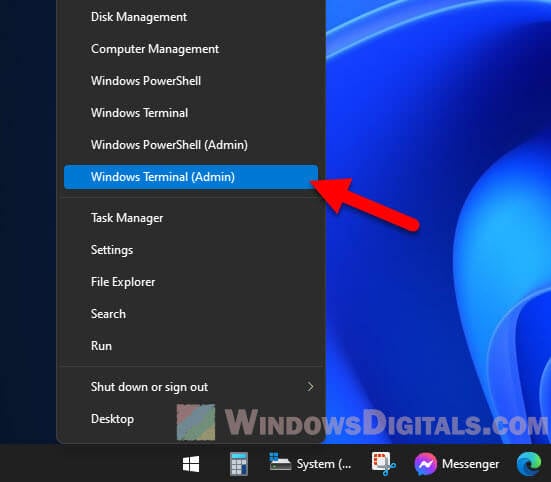This screenshot has width=551, height=482.
Task: Expand Shut down or sign out submenu
Action: tap(191, 387)
